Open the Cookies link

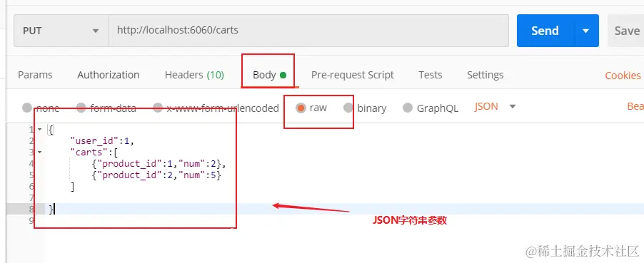click(623, 76)
